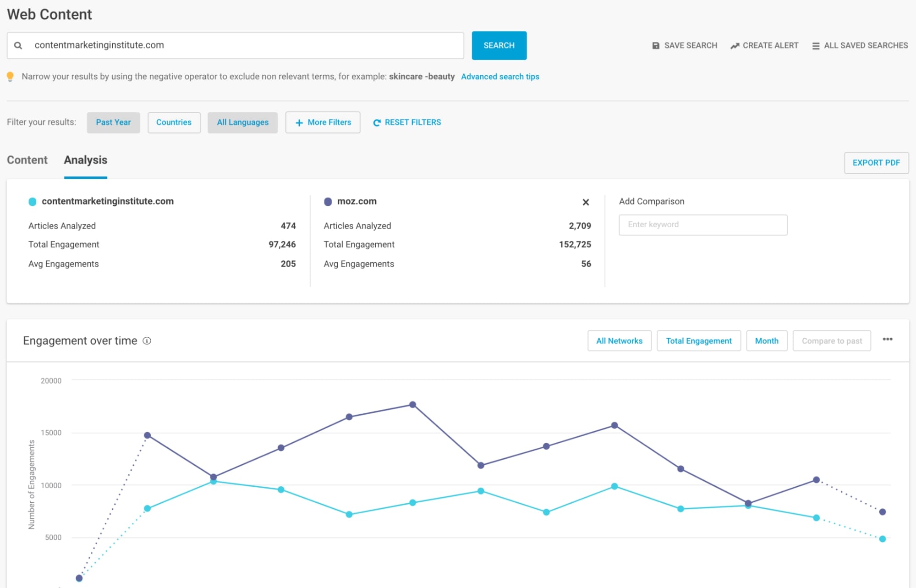The height and width of the screenshot is (588, 916).
Task: Enable the All Networks chart option
Action: (x=619, y=341)
